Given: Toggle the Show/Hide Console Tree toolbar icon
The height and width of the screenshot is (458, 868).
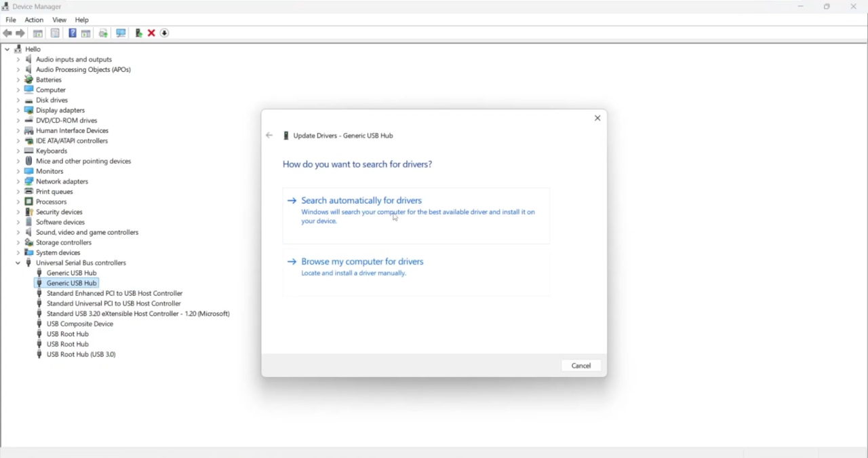Looking at the screenshot, I should [38, 33].
